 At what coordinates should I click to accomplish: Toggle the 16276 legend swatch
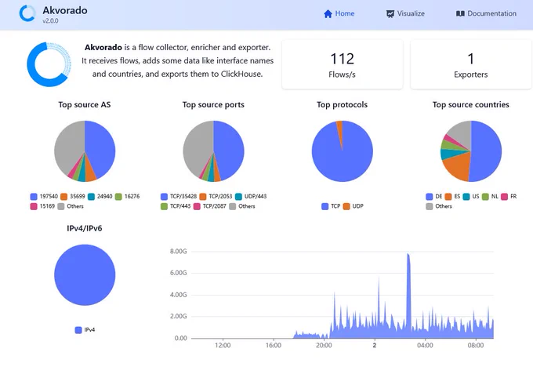tap(118, 197)
